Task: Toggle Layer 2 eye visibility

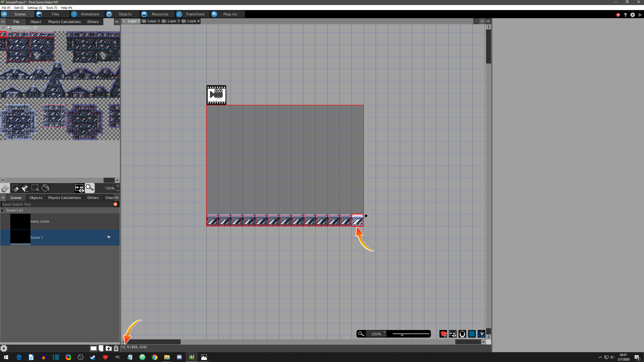Action: point(144,21)
